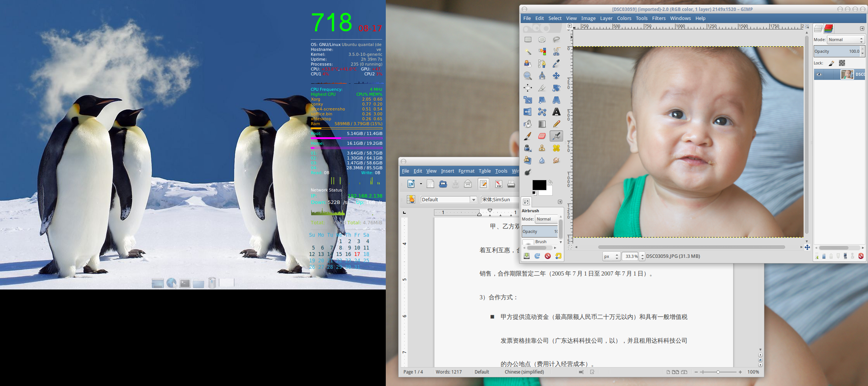Select the Blur/Sharpen droplet tool
Image resolution: width=868 pixels, height=386 pixels.
coord(542,160)
